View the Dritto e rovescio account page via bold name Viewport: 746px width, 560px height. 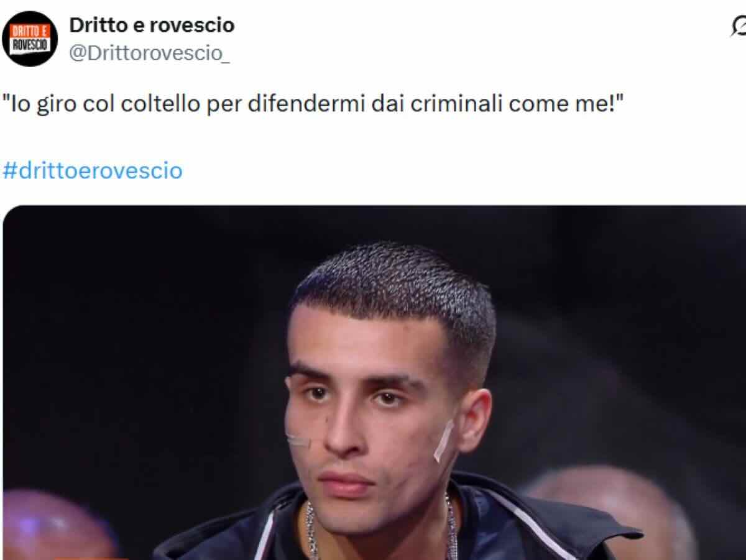[x=152, y=25]
